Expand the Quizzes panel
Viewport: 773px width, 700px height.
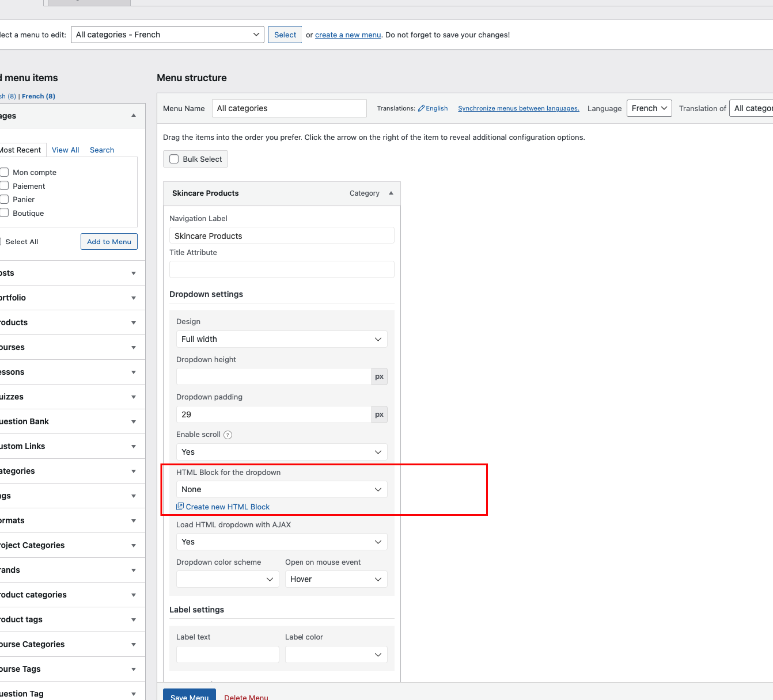click(x=134, y=397)
